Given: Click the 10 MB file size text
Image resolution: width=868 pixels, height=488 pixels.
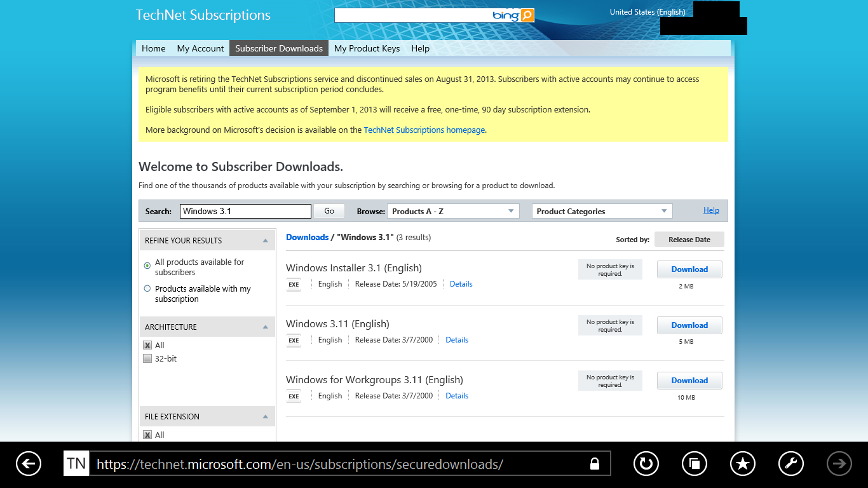Looking at the screenshot, I should point(686,398).
